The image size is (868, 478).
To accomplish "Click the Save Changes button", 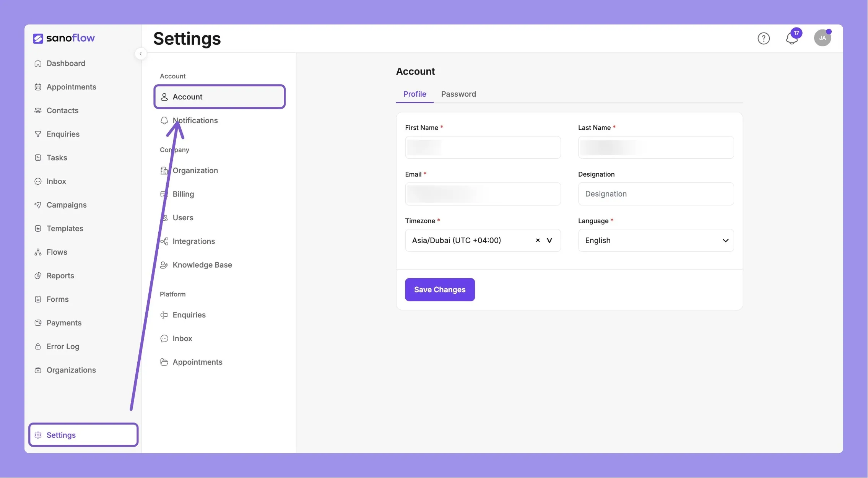I will (440, 290).
